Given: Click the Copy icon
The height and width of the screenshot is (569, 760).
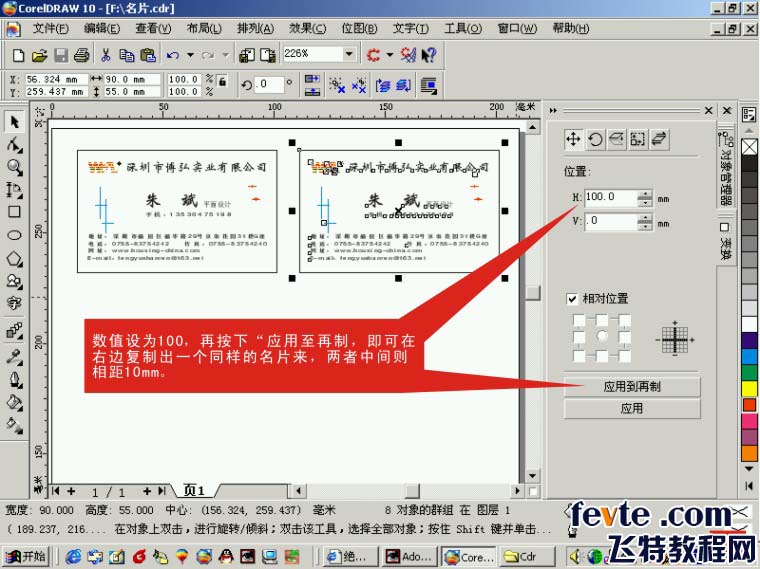Looking at the screenshot, I should [127, 55].
